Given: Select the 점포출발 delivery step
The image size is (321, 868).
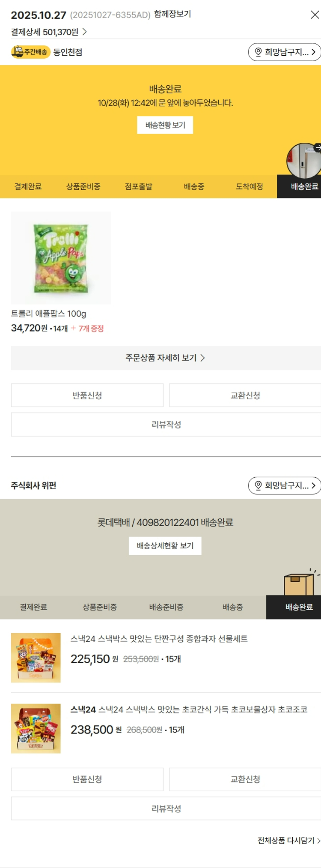Looking at the screenshot, I should (138, 186).
